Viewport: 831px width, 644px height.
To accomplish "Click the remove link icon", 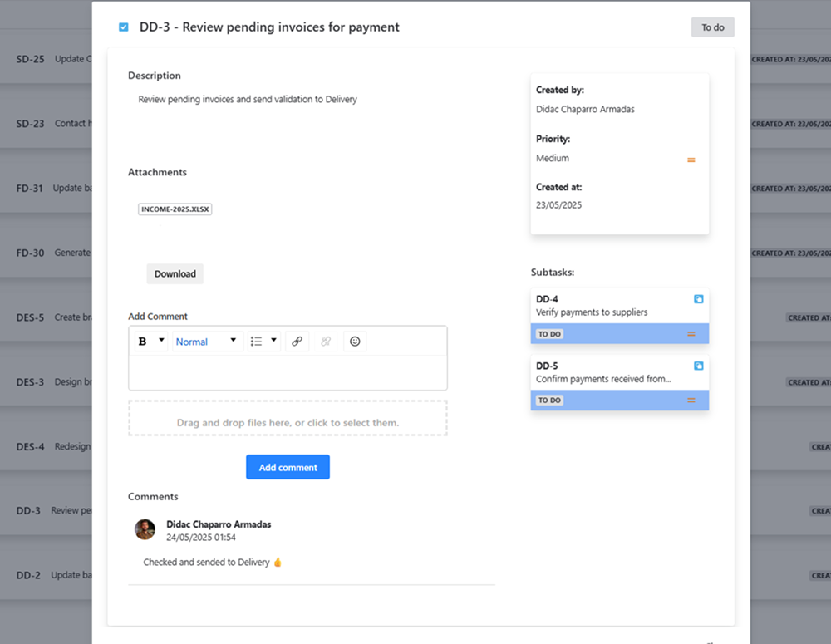I will [326, 342].
